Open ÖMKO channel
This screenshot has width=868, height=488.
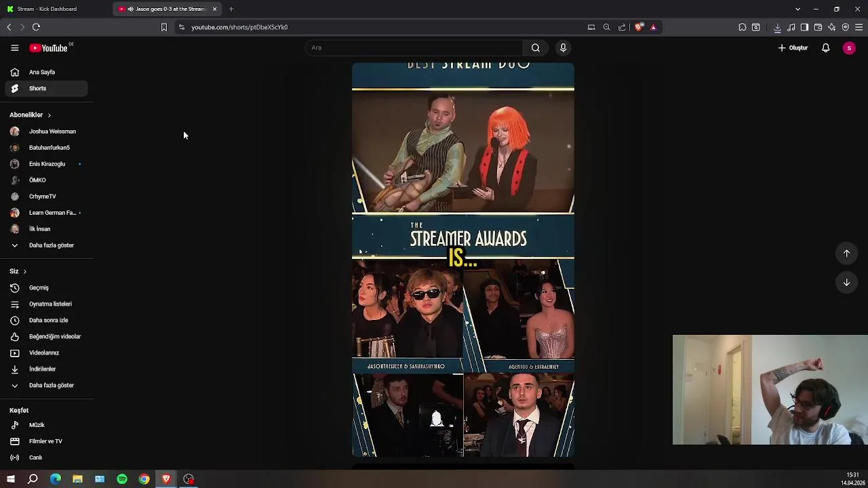click(46, 180)
